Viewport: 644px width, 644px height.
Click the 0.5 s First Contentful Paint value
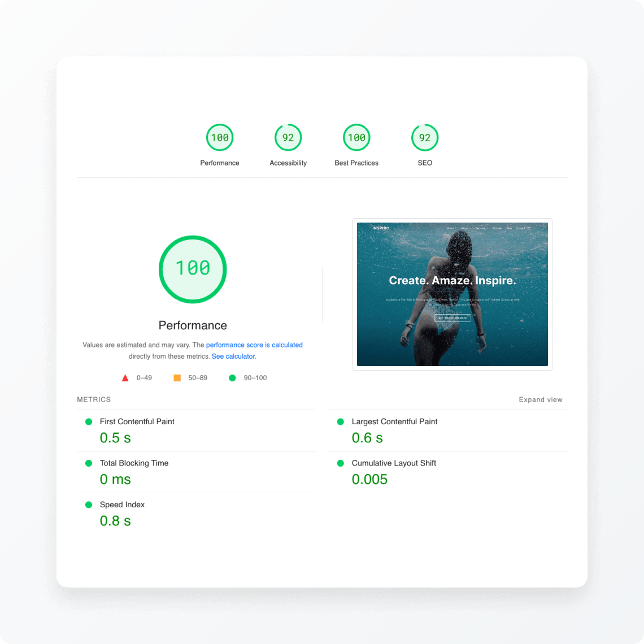115,438
